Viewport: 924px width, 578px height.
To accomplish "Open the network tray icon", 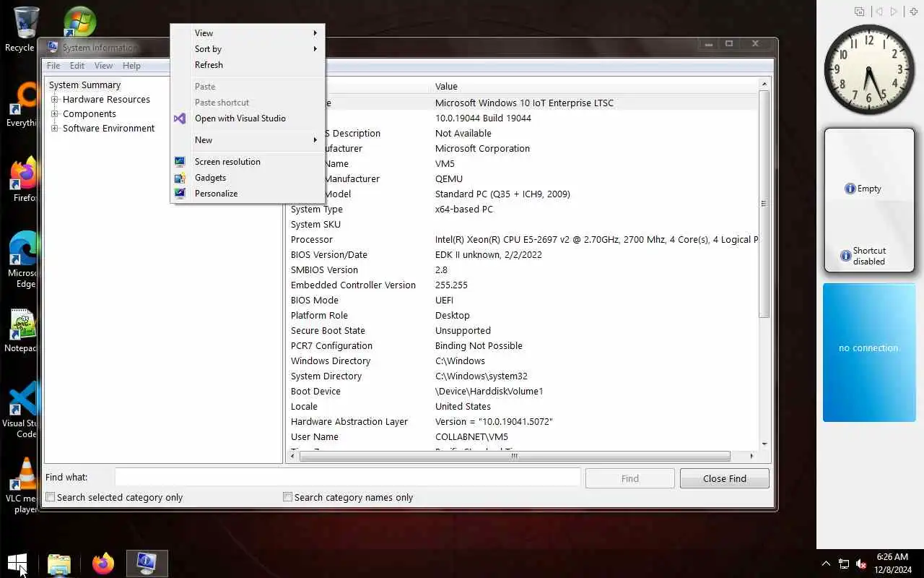I will pyautogui.click(x=843, y=564).
